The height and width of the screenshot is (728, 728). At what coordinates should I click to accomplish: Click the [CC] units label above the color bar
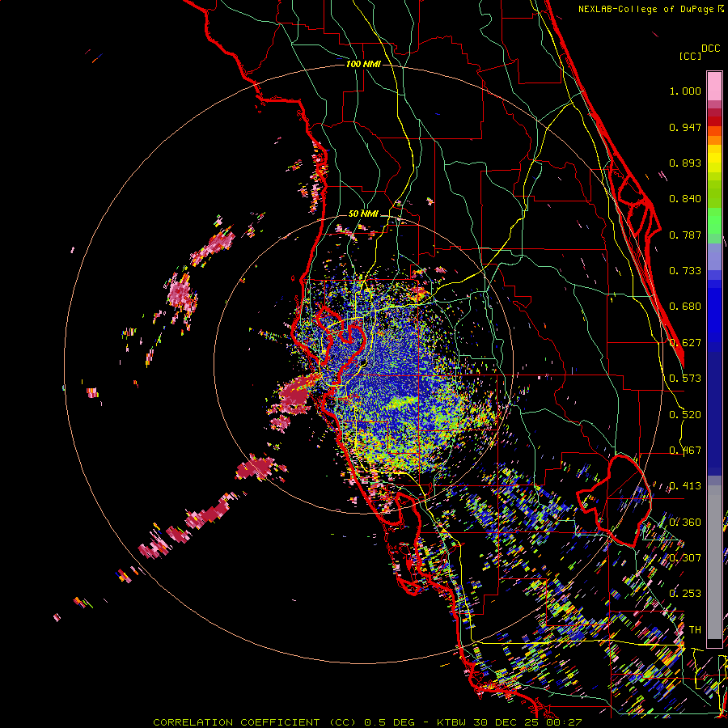click(690, 56)
